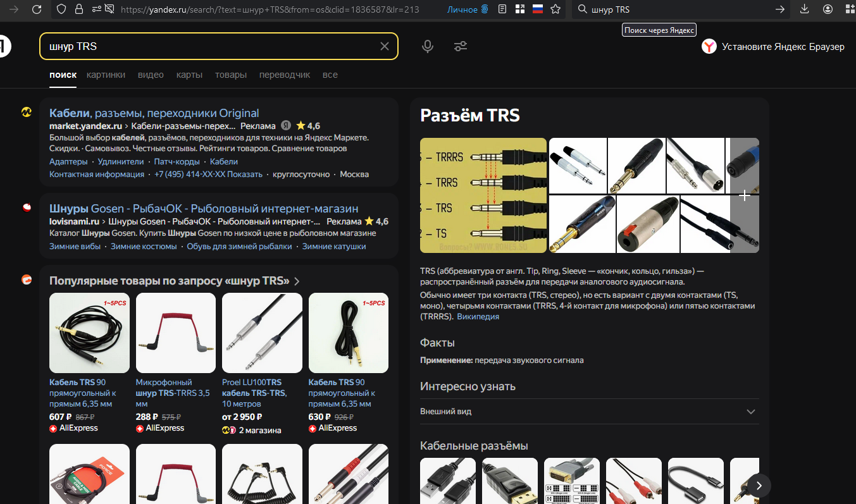The image size is (856, 504).
Task: Open the Кабели, разъемы, переходники Original result
Action: [154, 113]
